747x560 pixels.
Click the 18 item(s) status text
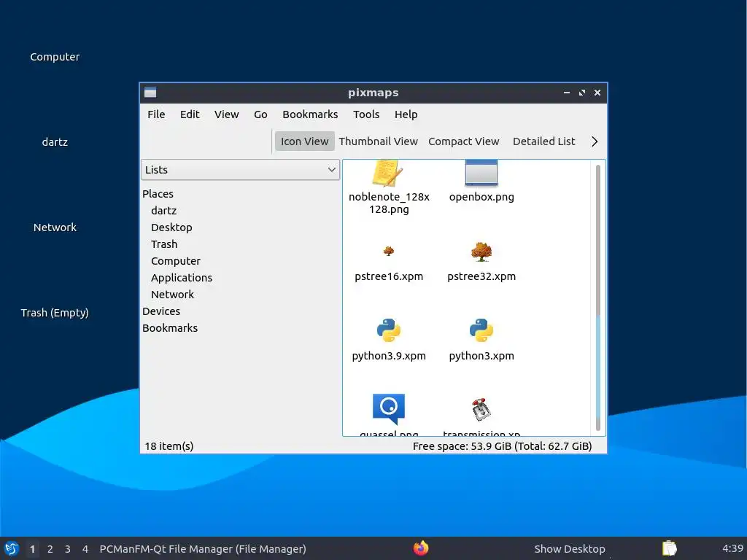(169, 446)
